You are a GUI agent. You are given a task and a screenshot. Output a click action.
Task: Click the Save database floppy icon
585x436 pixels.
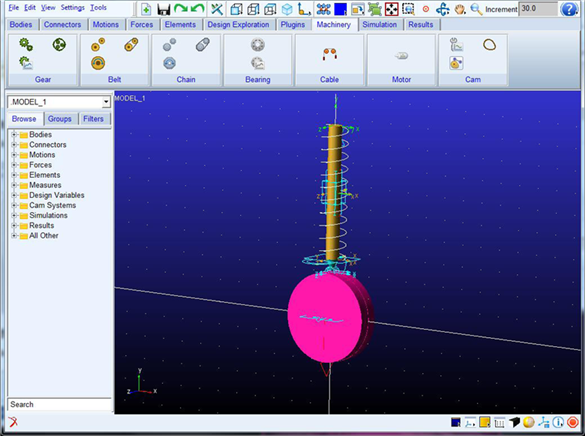(x=164, y=9)
